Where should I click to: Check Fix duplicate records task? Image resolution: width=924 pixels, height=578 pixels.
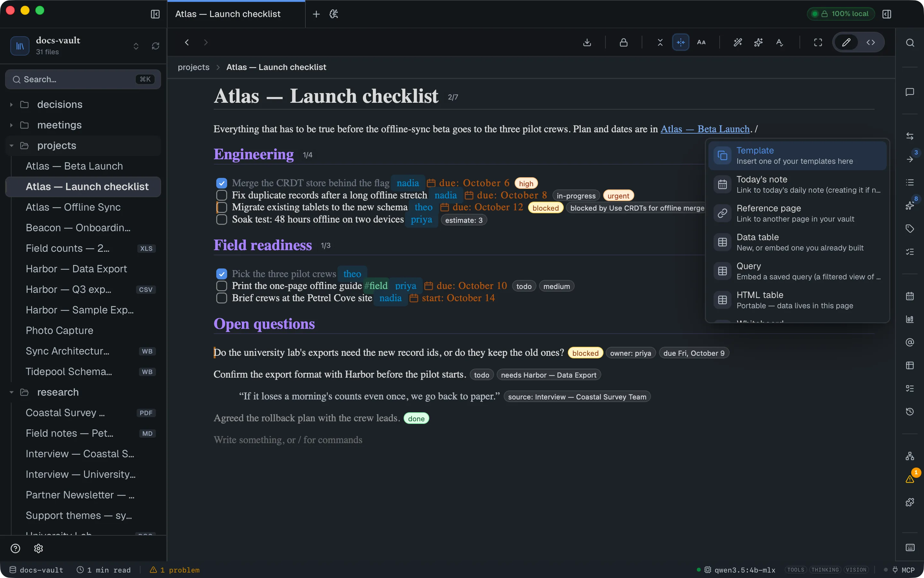pyautogui.click(x=221, y=195)
